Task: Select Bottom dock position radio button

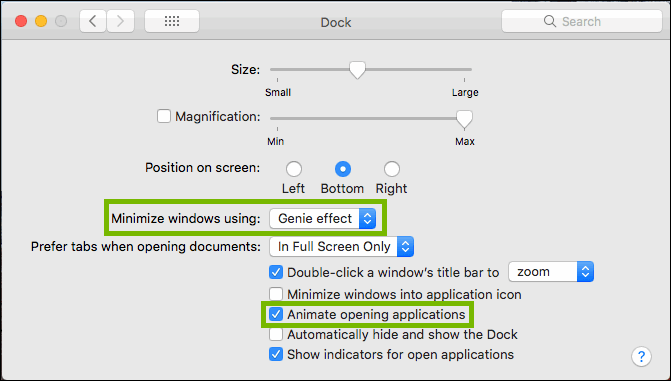Action: pos(343,169)
